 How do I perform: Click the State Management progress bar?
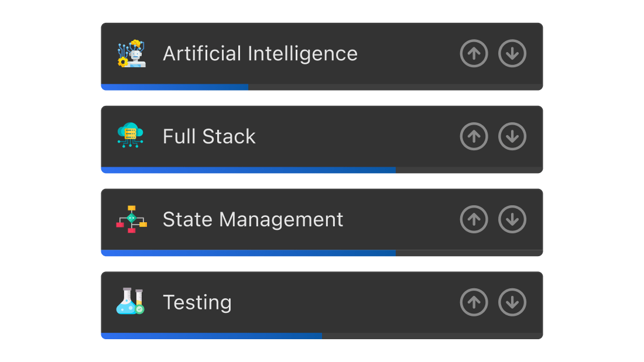[322, 253]
